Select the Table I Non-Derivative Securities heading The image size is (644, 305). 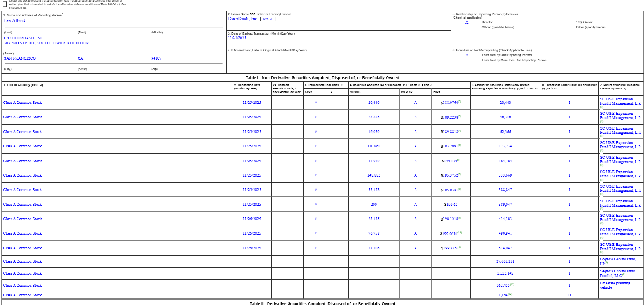(x=322, y=78)
